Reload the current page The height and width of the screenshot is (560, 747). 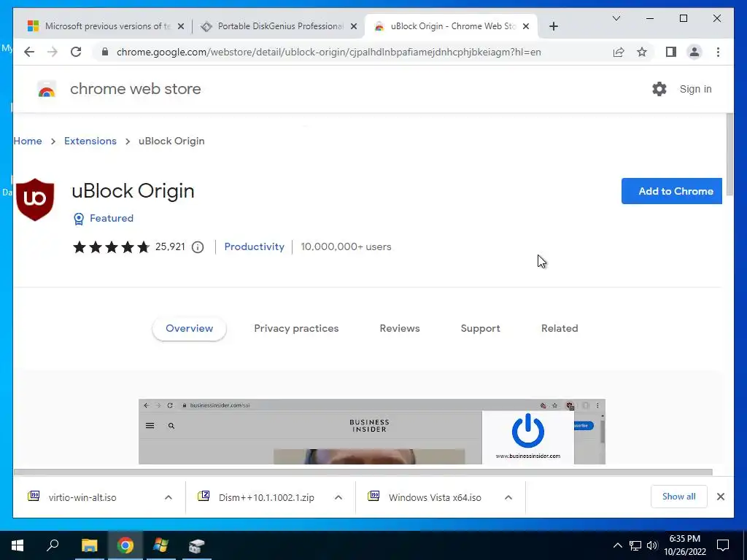[76, 52]
